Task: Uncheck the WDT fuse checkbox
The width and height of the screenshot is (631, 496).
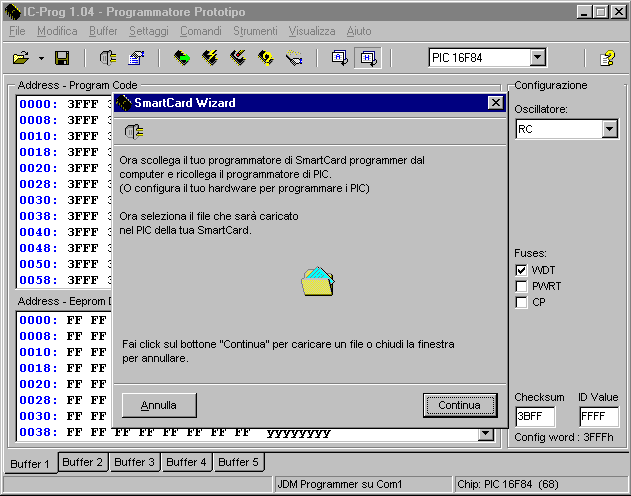Action: pyautogui.click(x=521, y=270)
